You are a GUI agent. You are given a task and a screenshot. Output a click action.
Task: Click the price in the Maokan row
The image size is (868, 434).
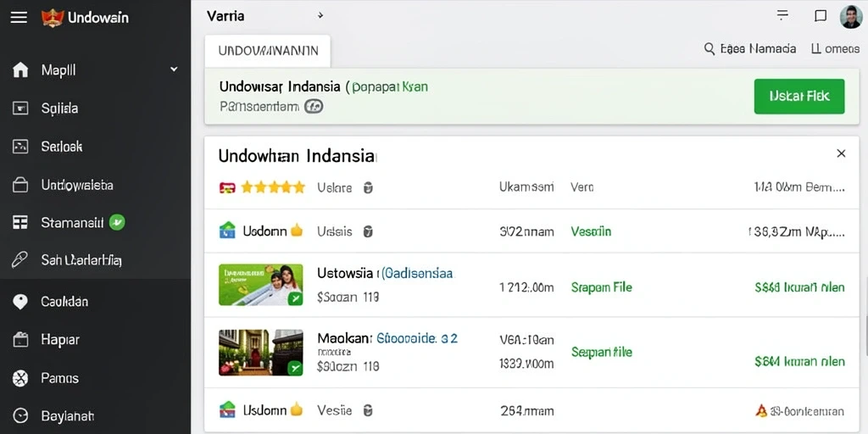[800, 362]
